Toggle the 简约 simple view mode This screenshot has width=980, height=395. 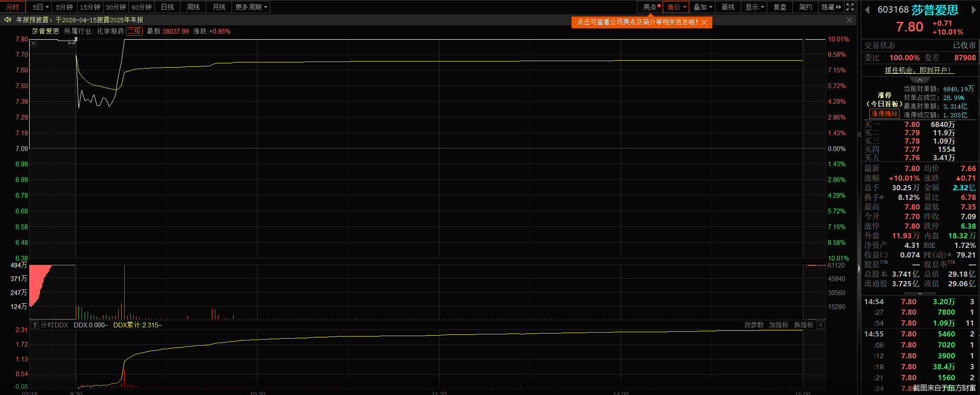(805, 7)
